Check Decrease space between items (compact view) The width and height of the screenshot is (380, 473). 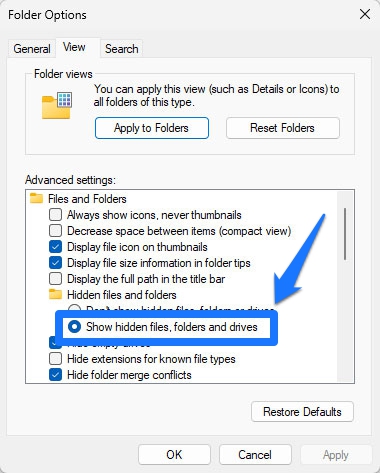tap(55, 231)
